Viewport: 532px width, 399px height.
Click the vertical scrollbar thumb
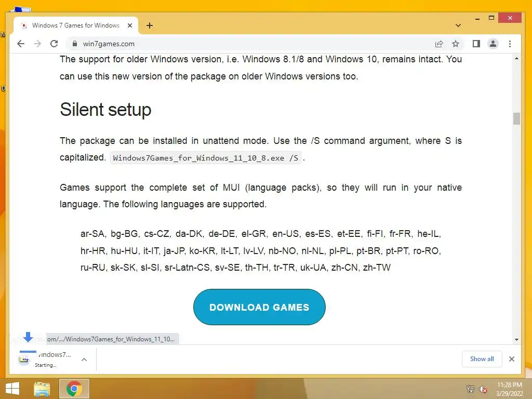click(516, 119)
